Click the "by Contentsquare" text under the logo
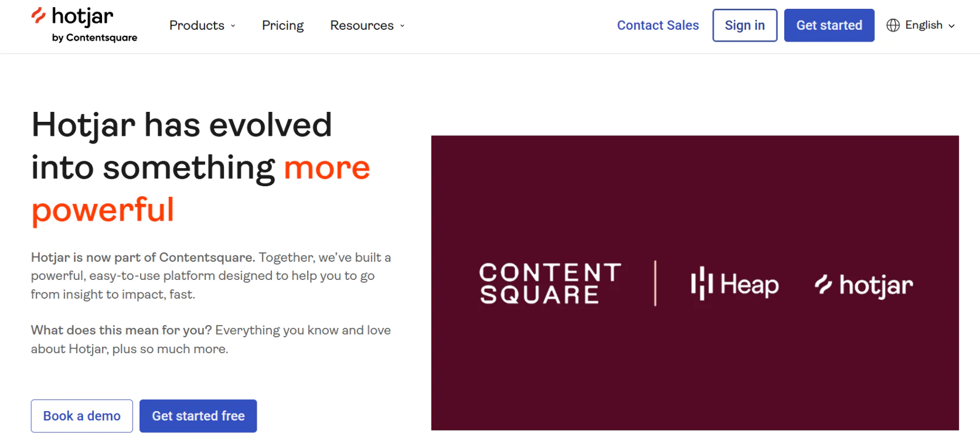This screenshot has width=980, height=448. (x=94, y=37)
